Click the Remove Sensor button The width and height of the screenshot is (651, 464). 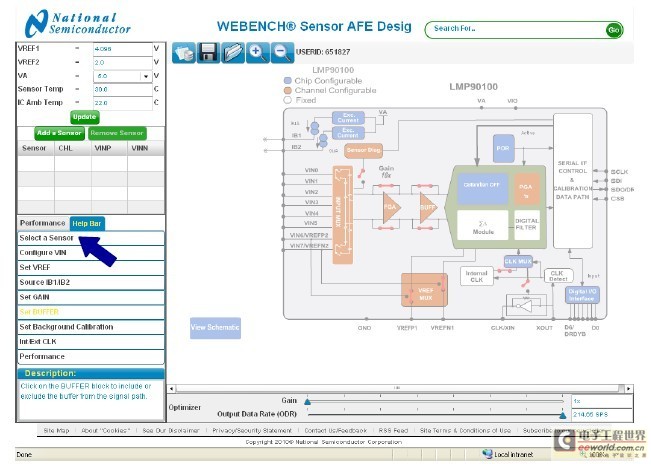click(x=117, y=133)
